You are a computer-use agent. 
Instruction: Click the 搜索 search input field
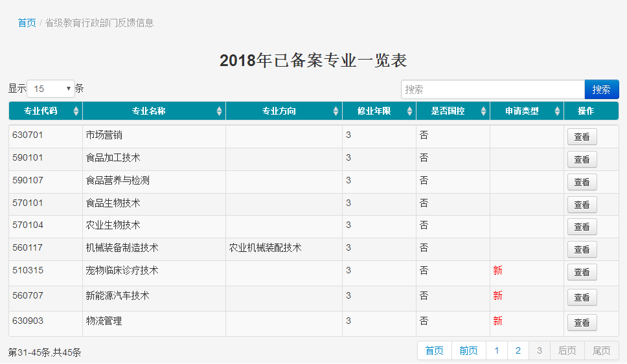click(x=492, y=89)
